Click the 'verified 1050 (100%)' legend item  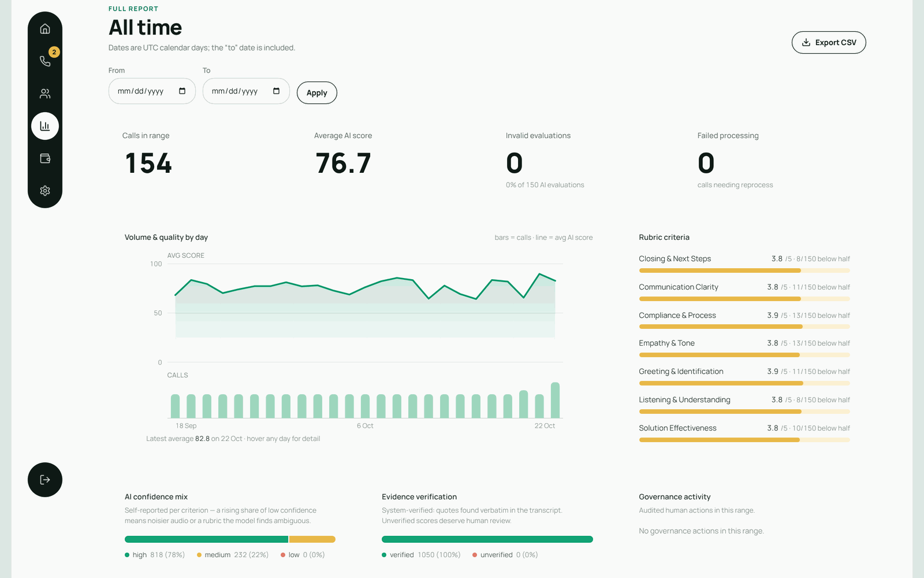421,555
